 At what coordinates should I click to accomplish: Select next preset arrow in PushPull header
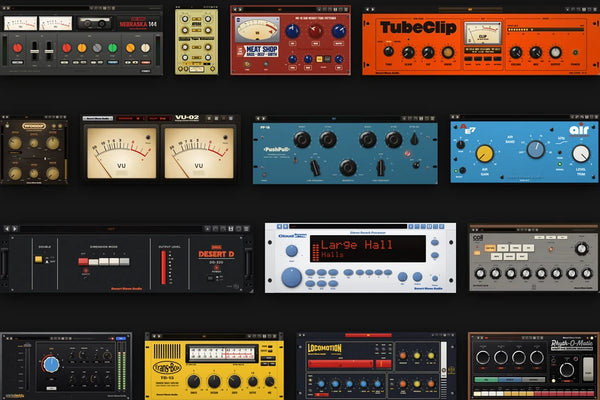pyautogui.click(x=263, y=119)
